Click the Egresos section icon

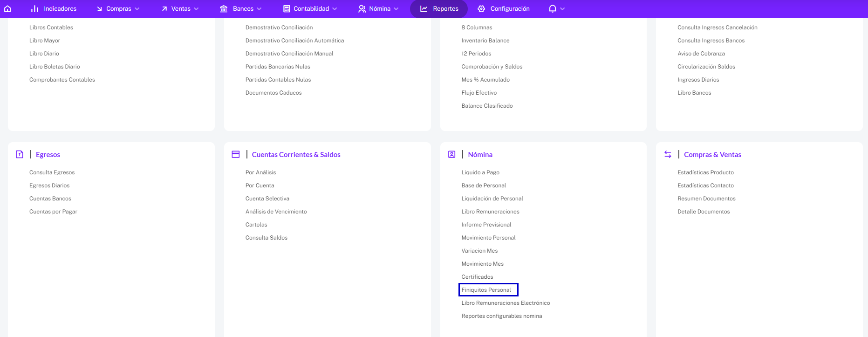(20, 154)
